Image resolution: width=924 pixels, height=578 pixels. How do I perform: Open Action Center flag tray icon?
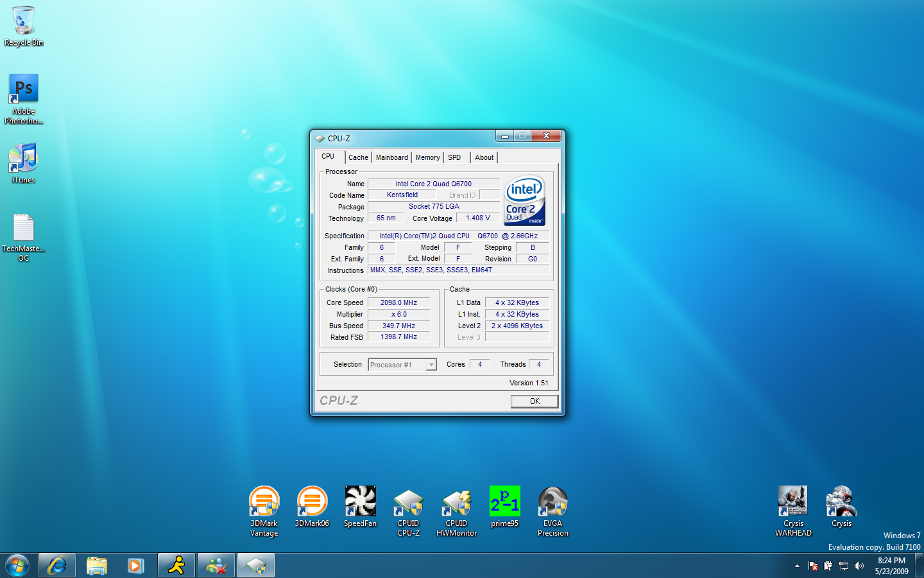click(x=813, y=566)
